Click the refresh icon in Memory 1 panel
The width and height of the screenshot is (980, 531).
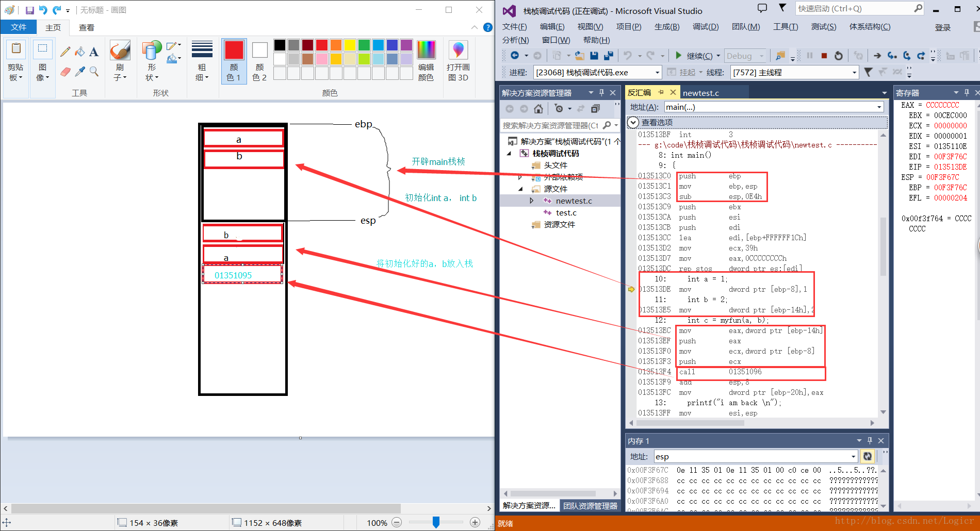pyautogui.click(x=868, y=456)
